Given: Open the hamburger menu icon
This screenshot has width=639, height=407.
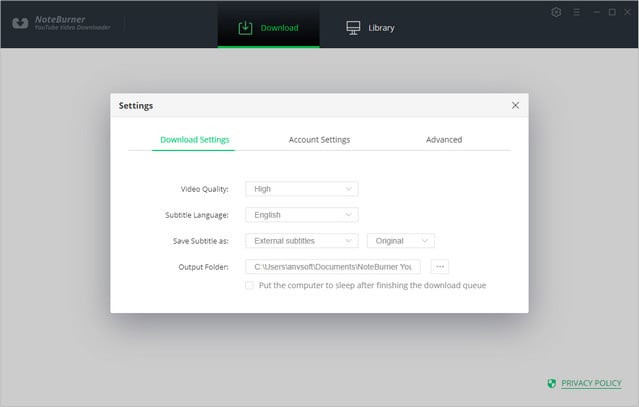Looking at the screenshot, I should point(576,12).
